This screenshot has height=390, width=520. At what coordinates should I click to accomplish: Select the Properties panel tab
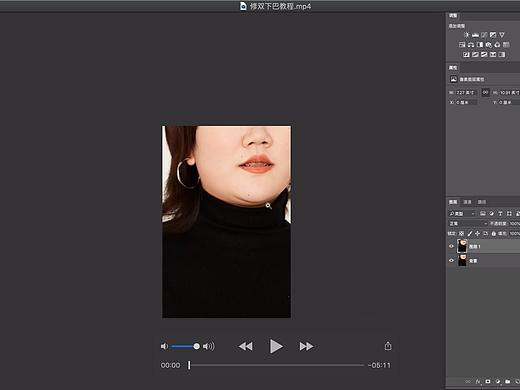click(453, 68)
